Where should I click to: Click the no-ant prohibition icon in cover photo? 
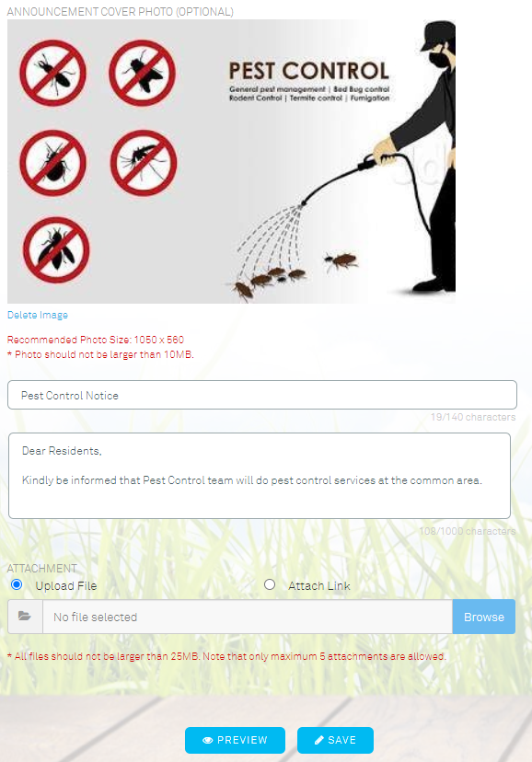coord(53,73)
